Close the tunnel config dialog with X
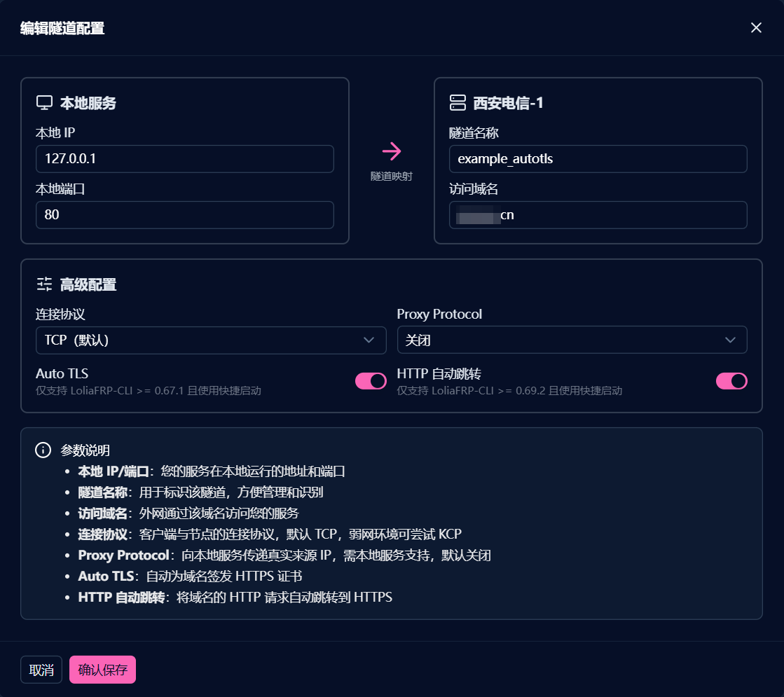Screen dimensions: 784x697 756,27
